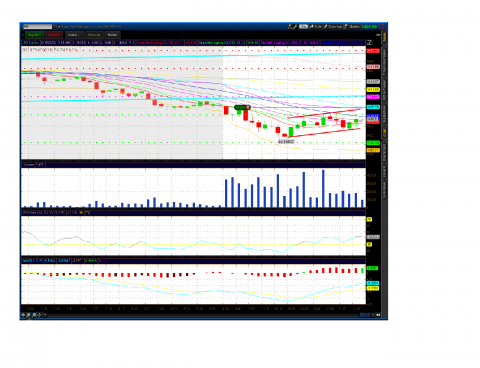Click the red Sell button
The height and width of the screenshot is (368, 480).
coord(54,35)
